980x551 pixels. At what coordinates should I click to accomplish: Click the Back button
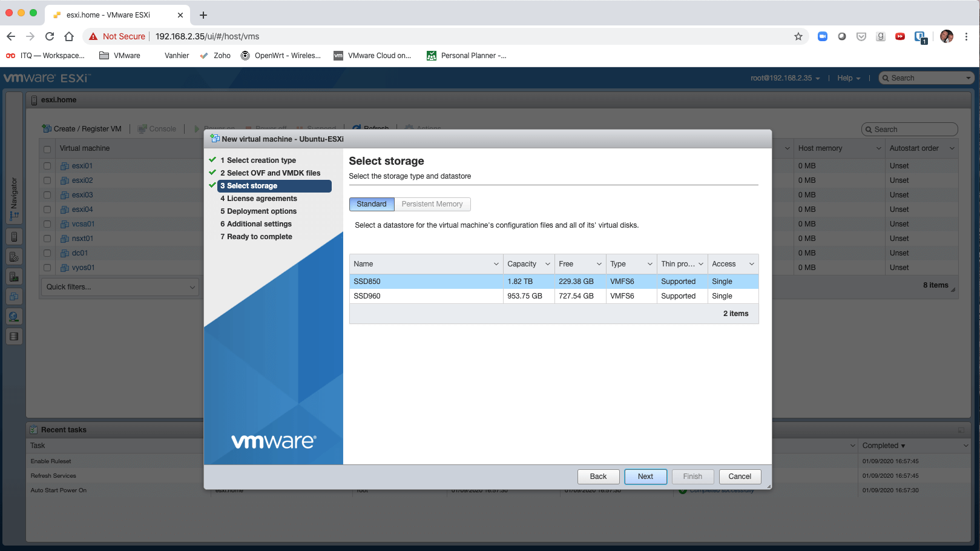(598, 477)
